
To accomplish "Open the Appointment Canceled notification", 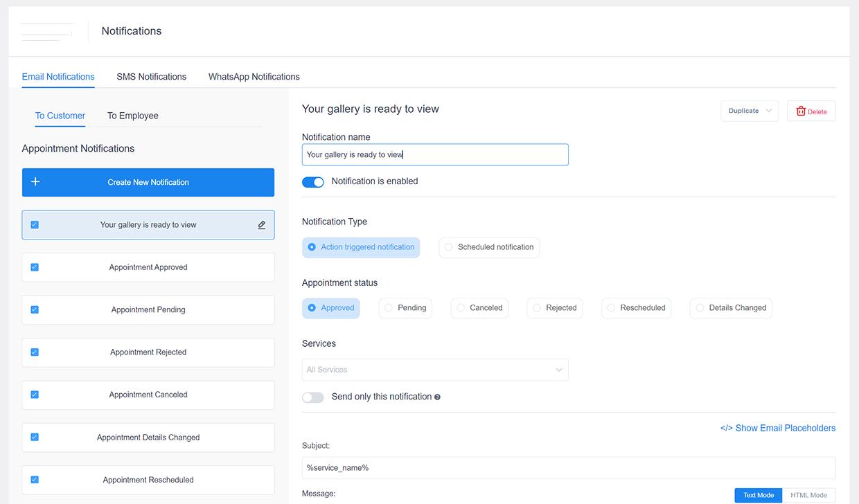I will (148, 395).
